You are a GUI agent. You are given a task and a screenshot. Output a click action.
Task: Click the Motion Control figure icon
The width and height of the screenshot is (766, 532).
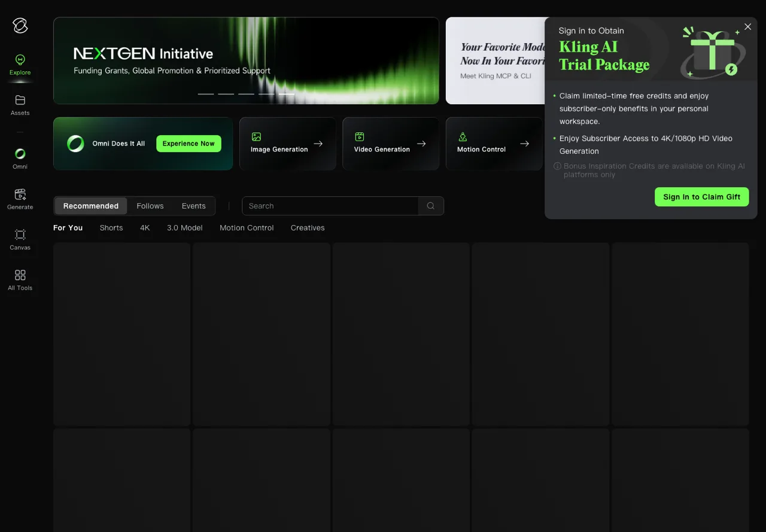click(x=463, y=137)
